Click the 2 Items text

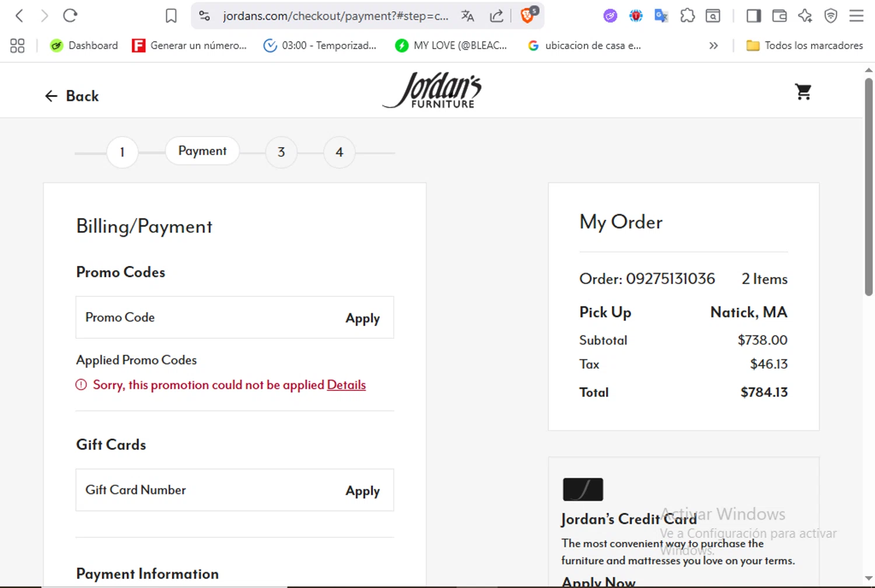click(765, 279)
